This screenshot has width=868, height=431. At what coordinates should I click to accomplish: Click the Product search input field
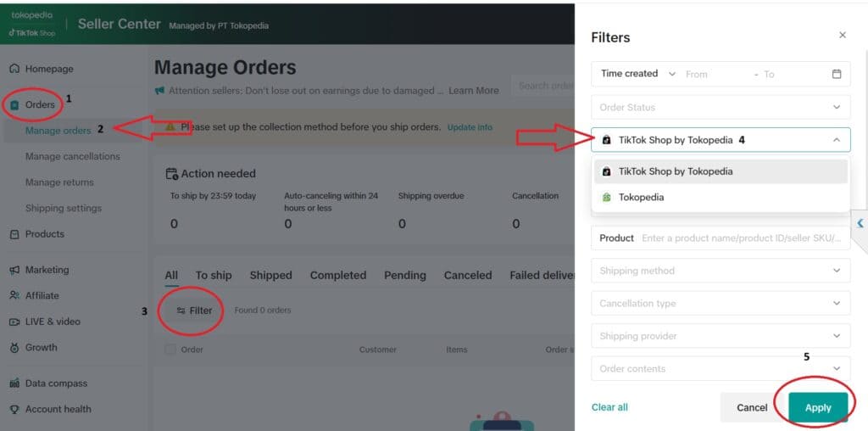click(x=742, y=238)
